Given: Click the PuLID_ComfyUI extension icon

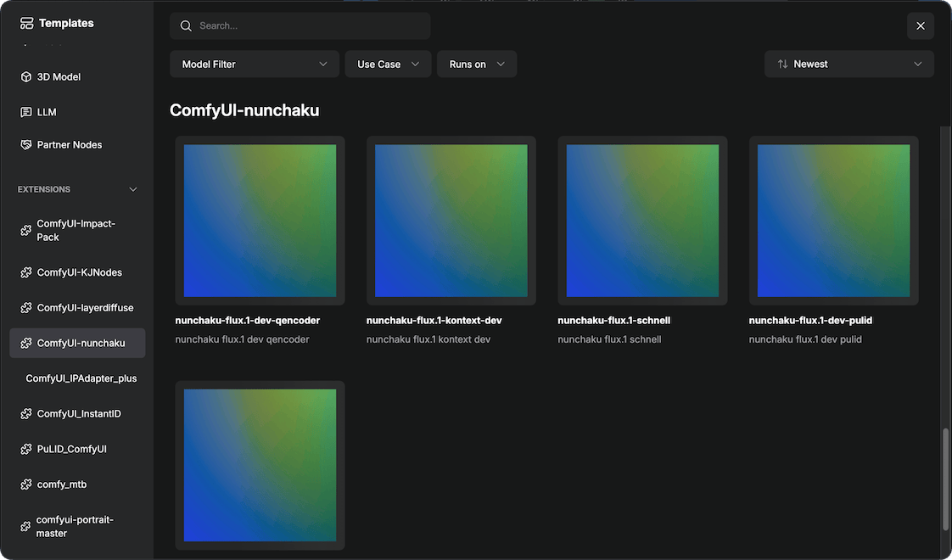Looking at the screenshot, I should click(25, 448).
